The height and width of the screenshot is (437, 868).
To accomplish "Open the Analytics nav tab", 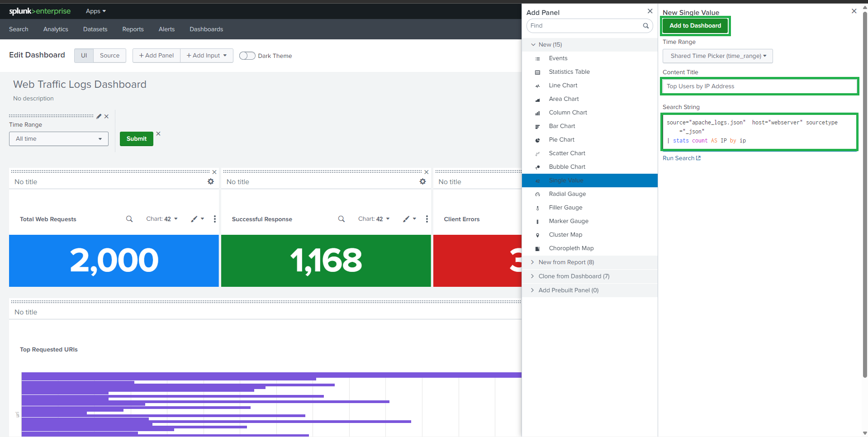I will 56,29.
